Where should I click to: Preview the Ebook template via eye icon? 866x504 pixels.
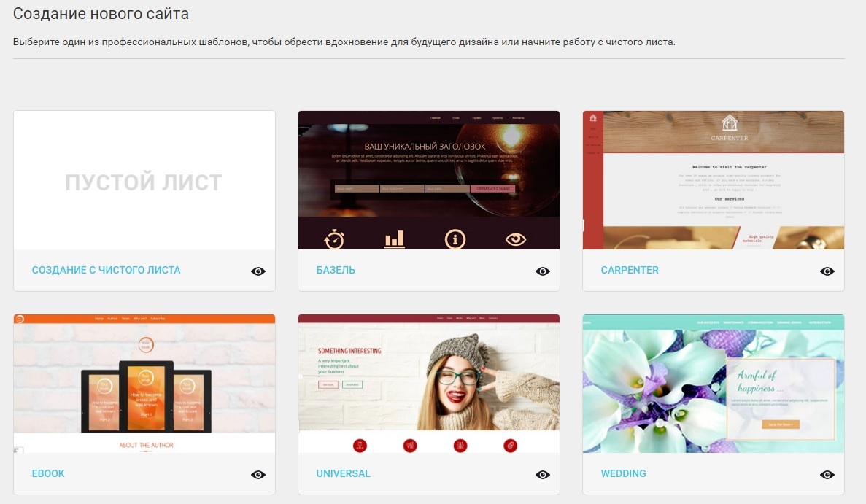tap(258, 475)
